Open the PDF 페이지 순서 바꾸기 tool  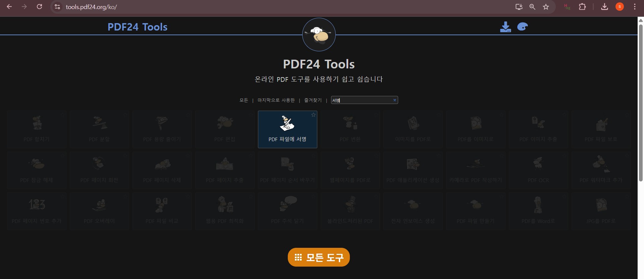[x=287, y=170]
